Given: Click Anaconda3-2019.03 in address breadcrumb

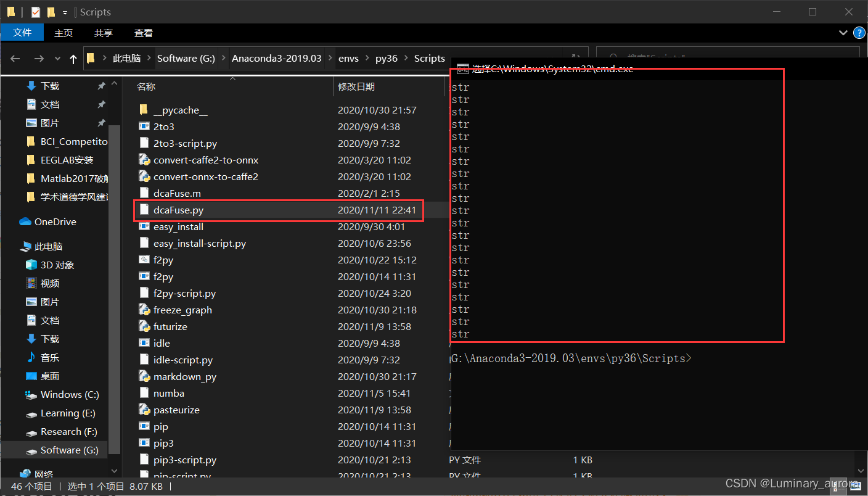Looking at the screenshot, I should (x=277, y=59).
